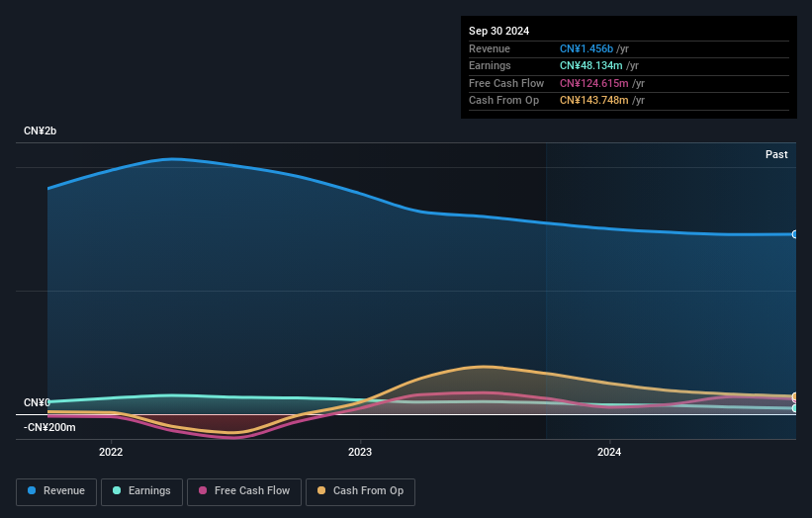The image size is (812, 518).
Task: Click the -CN¥200m y-axis label
Action: pos(49,427)
